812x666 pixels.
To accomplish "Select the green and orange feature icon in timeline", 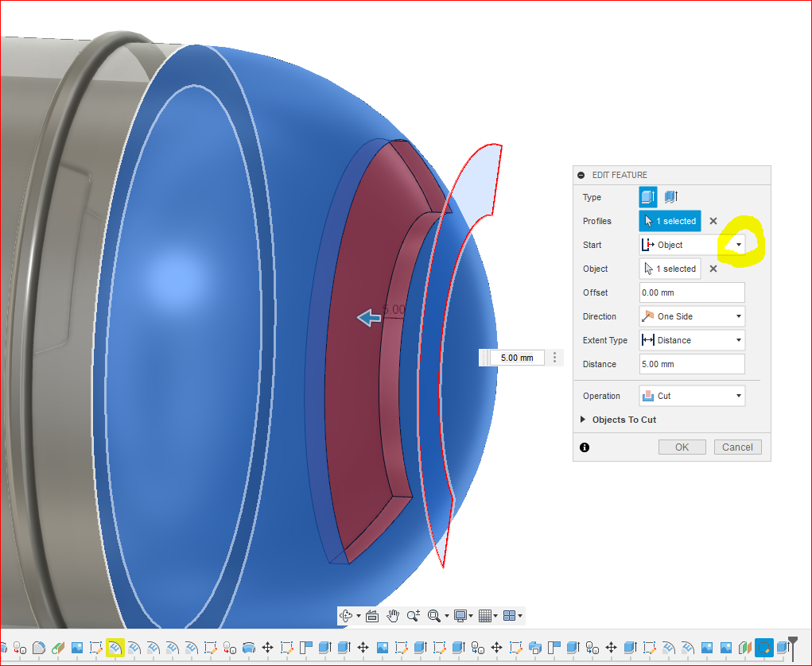I will coord(57,648).
